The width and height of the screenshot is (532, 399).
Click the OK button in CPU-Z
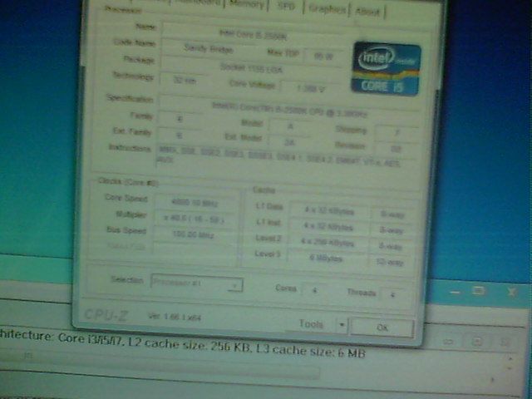click(382, 328)
